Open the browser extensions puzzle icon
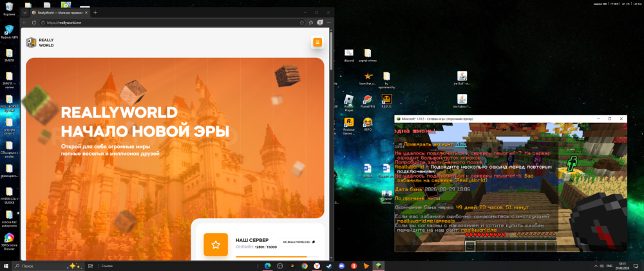Screen dimensions: 644x271 pos(311,23)
